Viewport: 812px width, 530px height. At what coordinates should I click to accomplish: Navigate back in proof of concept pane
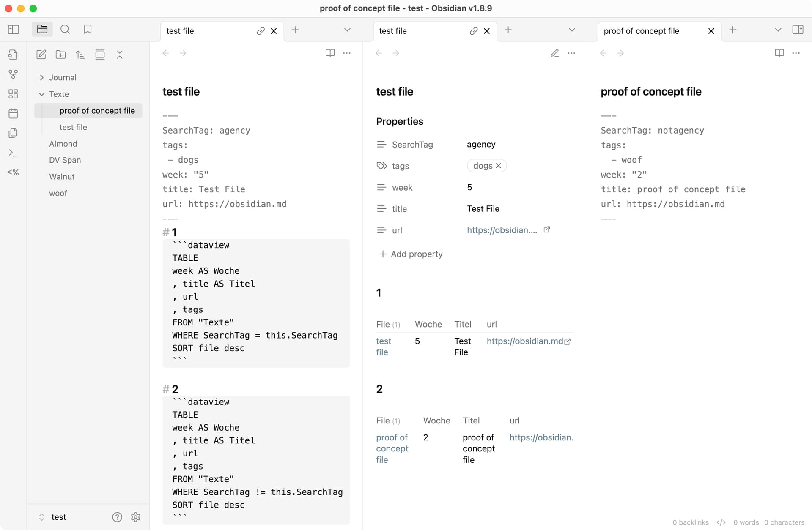pos(604,53)
